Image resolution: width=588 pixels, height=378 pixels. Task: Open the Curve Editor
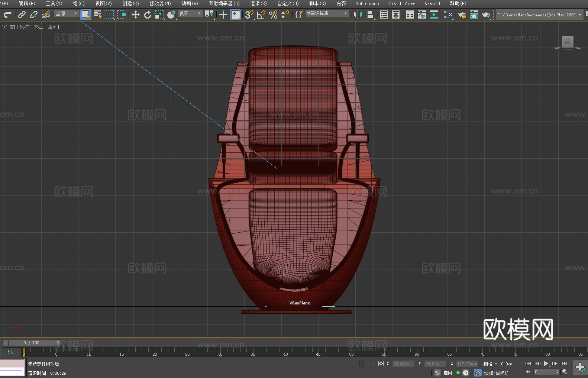422,14
